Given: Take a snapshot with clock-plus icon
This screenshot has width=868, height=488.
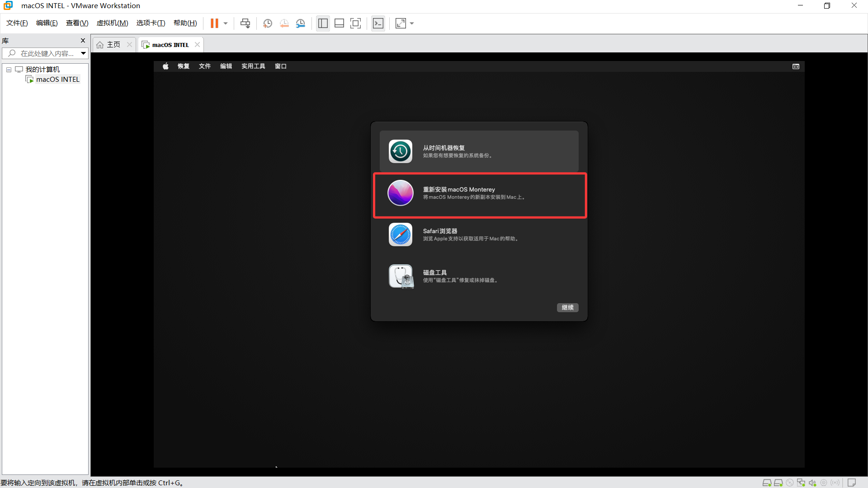Looking at the screenshot, I should click(x=267, y=23).
